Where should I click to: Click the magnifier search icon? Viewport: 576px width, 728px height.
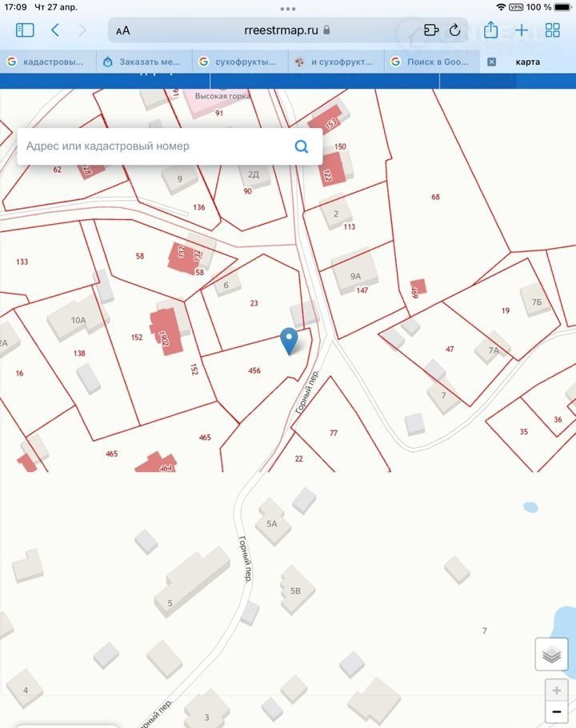302,146
